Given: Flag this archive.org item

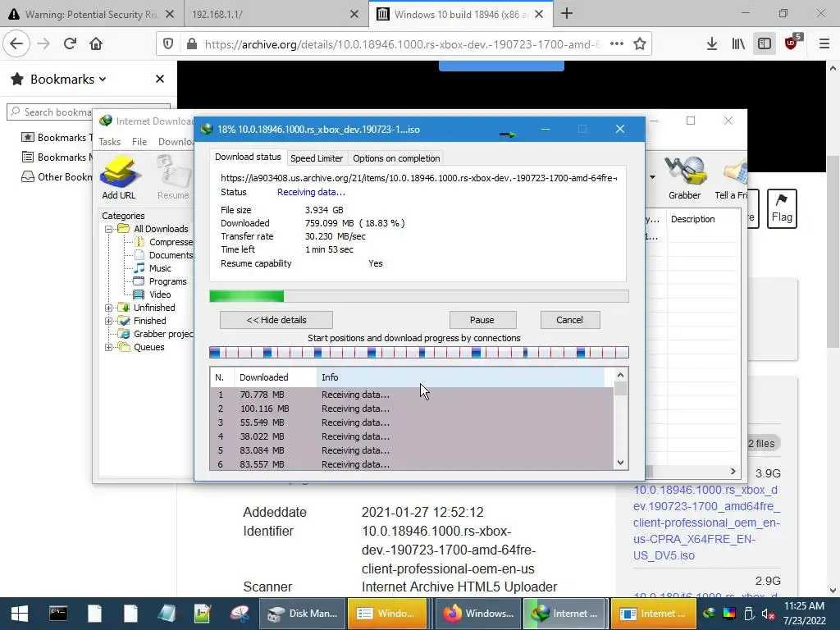Looking at the screenshot, I should click(x=782, y=208).
